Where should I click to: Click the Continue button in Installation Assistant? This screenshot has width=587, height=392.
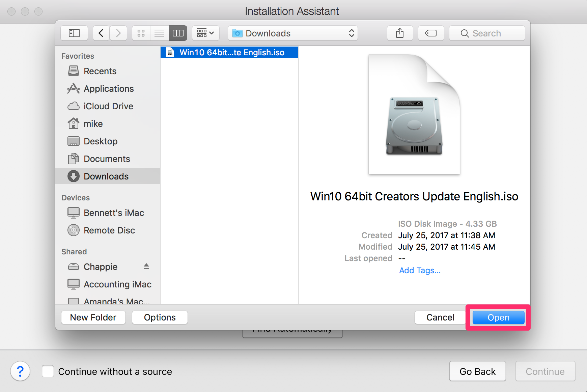pos(545,371)
